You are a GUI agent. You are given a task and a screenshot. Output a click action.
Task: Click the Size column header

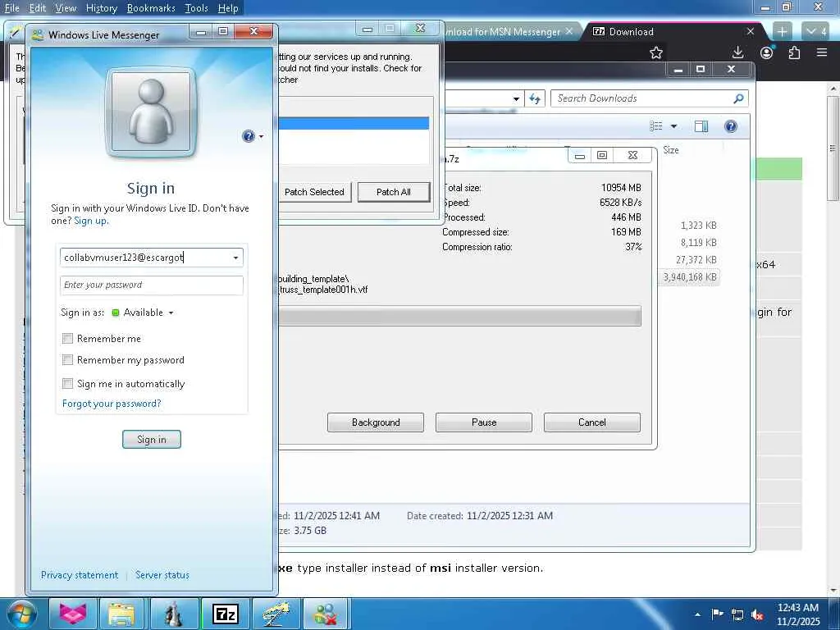pyautogui.click(x=671, y=150)
